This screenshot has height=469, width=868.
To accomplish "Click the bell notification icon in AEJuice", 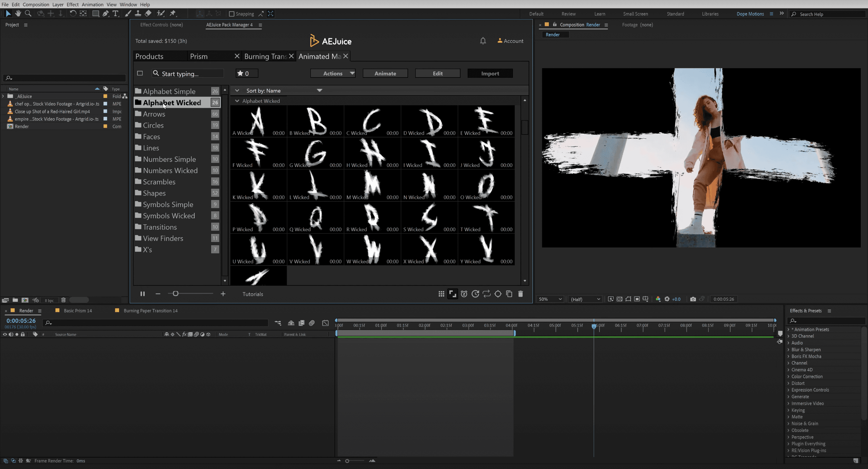I will 483,41.
